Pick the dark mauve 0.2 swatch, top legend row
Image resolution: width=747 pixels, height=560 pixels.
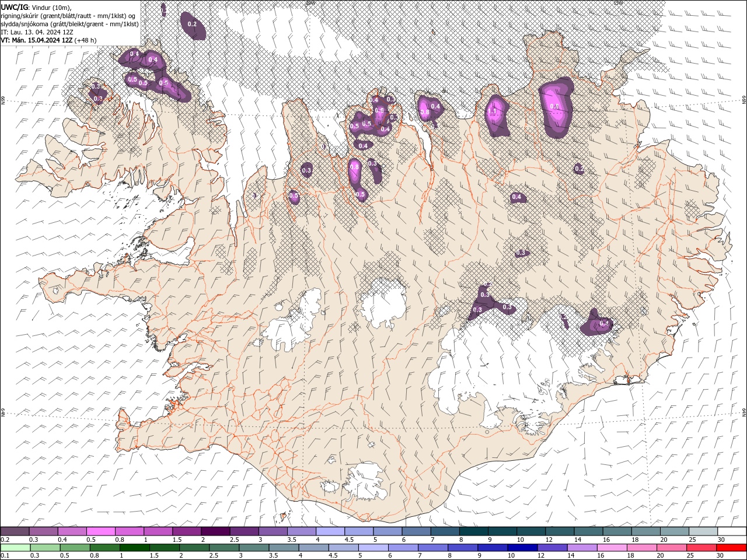pyautogui.click(x=15, y=531)
